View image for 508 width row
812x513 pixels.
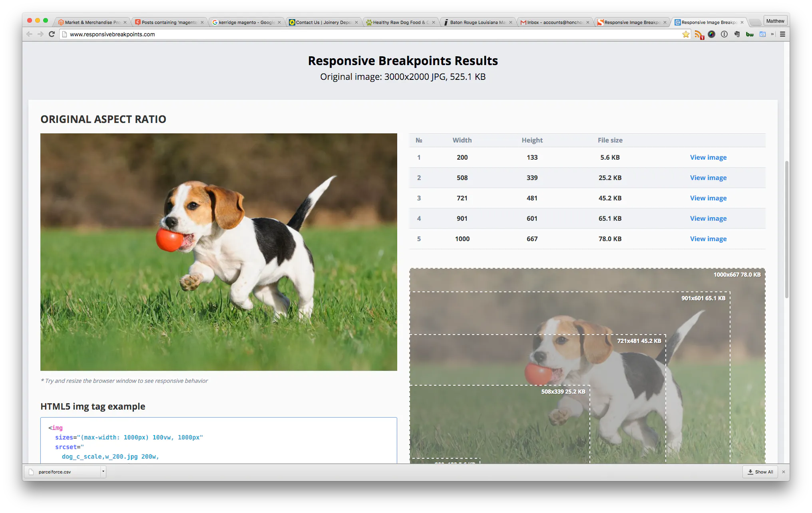[708, 178]
